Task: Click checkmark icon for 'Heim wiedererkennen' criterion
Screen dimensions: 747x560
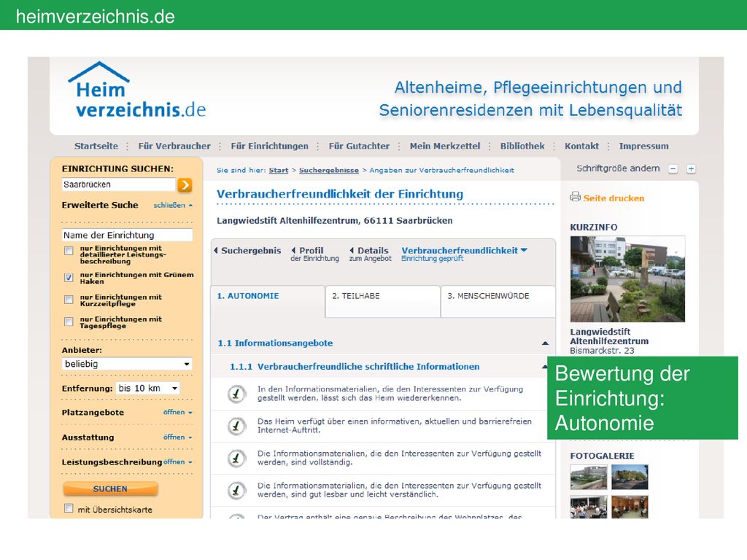Action: coord(236,394)
